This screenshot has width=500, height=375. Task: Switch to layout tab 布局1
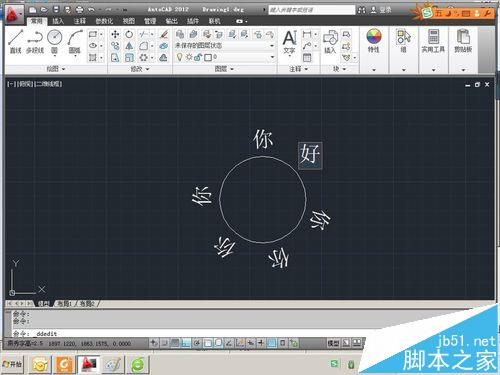click(x=65, y=304)
